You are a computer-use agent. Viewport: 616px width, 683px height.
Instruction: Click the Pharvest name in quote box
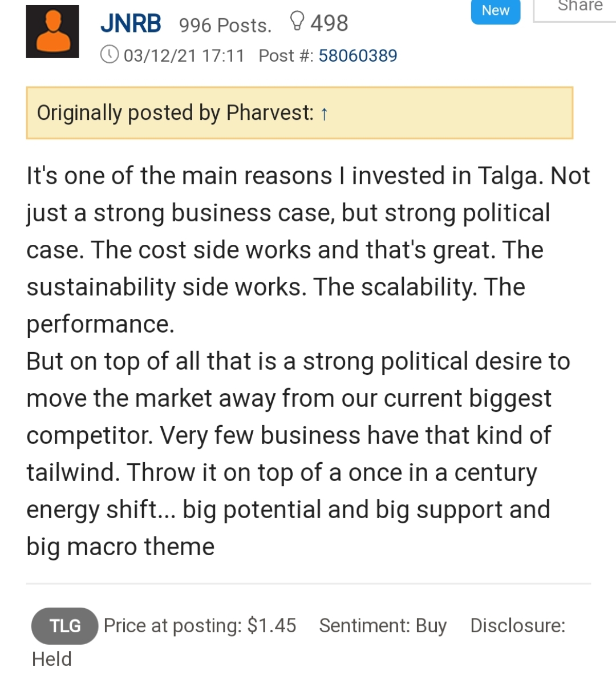(270, 113)
